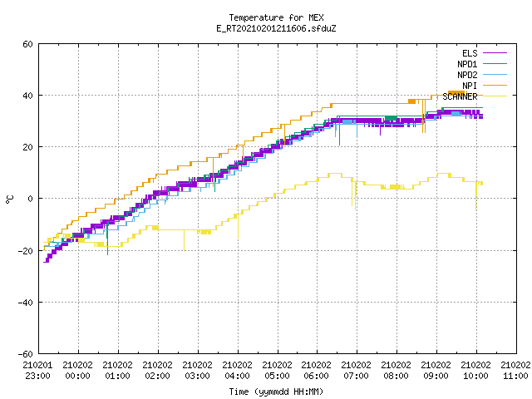The width and height of the screenshot is (532, 399).
Task: Click the chart title 'Temperature for MEX'
Action: click(276, 17)
